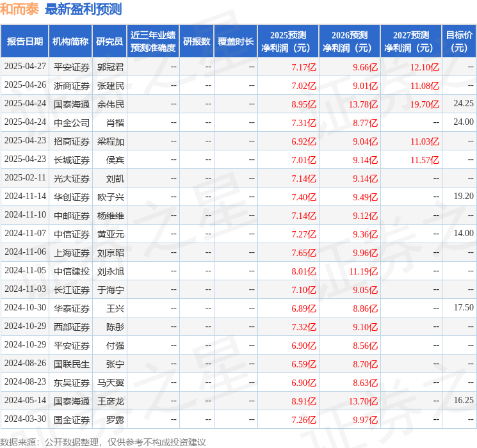Select the date 2025-04-27
477x448 pixels.
[25, 67]
